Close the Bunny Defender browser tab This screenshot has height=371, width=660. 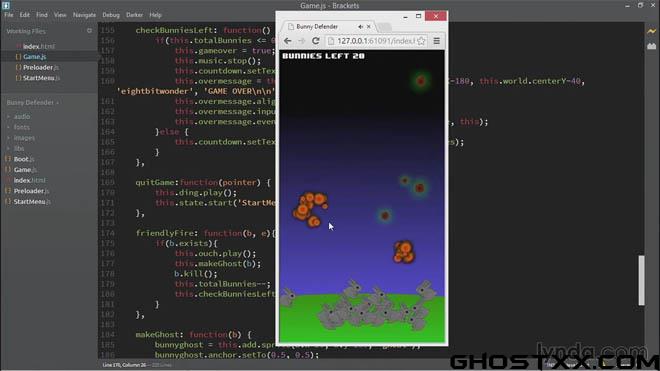pyautogui.click(x=369, y=27)
